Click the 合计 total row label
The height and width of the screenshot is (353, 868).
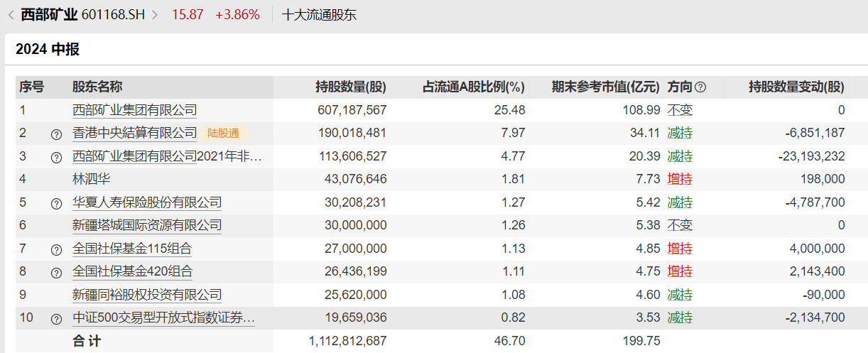click(87, 341)
